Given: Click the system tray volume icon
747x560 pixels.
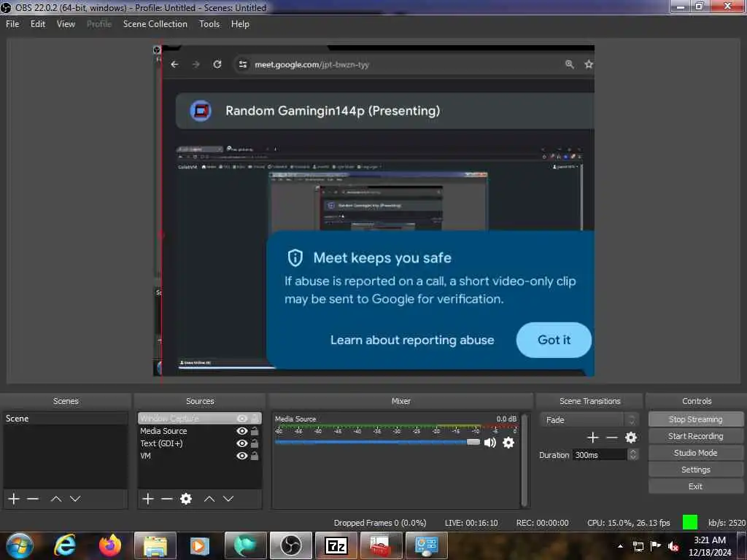Looking at the screenshot, I should pyautogui.click(x=673, y=547).
